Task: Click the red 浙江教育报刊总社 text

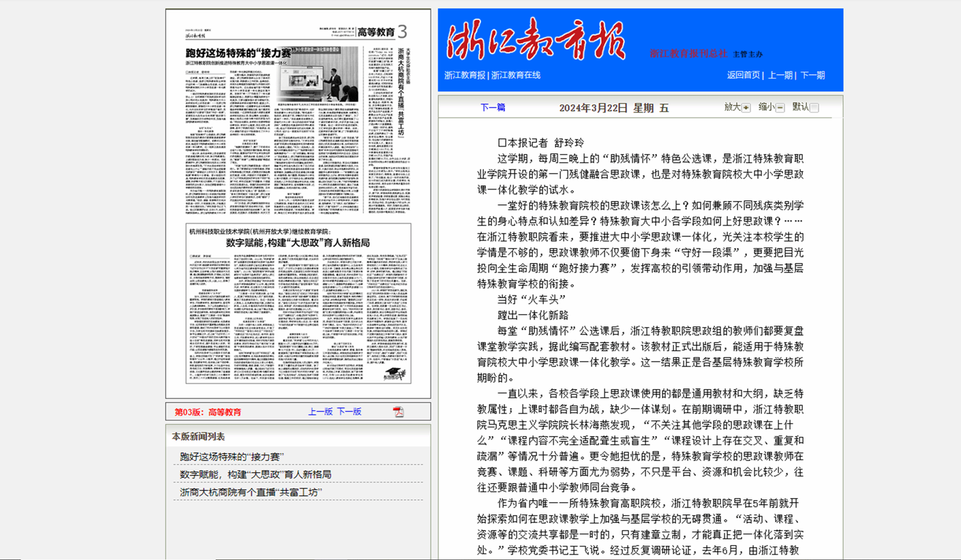Action: (x=688, y=53)
